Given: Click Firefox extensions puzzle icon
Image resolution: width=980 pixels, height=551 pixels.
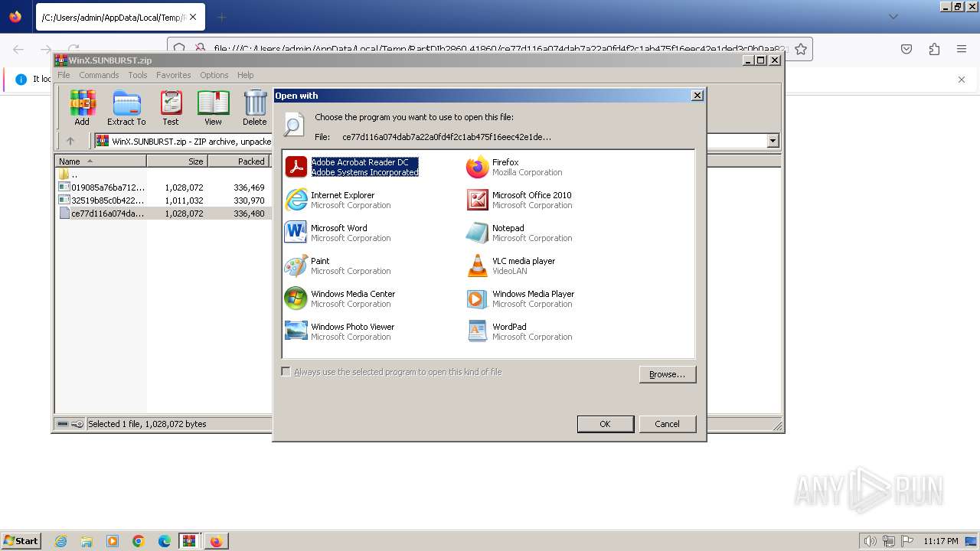Looking at the screenshot, I should point(934,49).
